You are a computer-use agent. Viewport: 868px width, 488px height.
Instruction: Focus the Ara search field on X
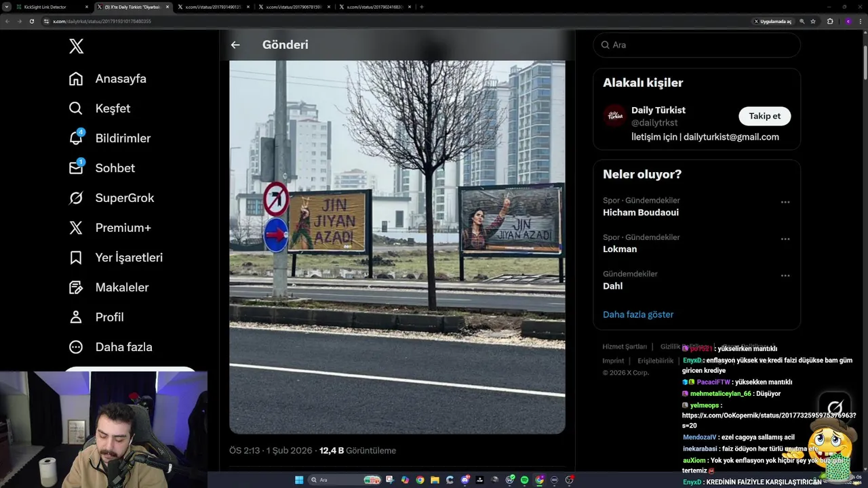pos(696,45)
